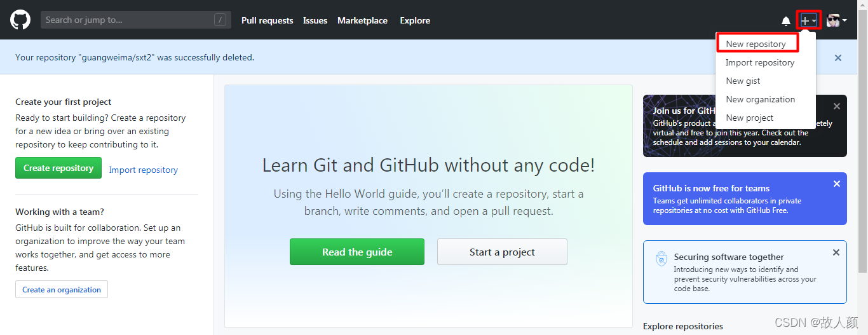Viewport: 868px width, 335px height.
Task: Click the slash shortcut key icon in search
Action: pyautogui.click(x=220, y=20)
